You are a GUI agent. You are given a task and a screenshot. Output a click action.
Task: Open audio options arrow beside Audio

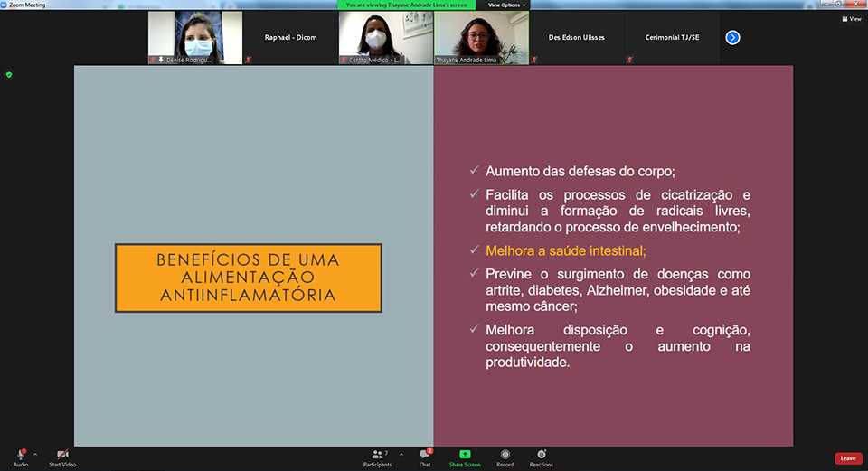click(35, 454)
